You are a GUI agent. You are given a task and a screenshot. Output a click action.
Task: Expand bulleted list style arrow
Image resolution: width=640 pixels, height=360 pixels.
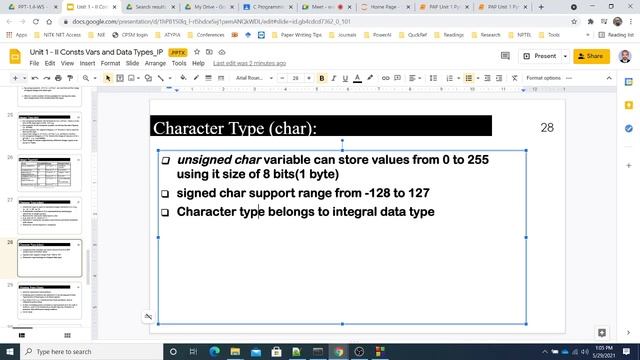478,78
